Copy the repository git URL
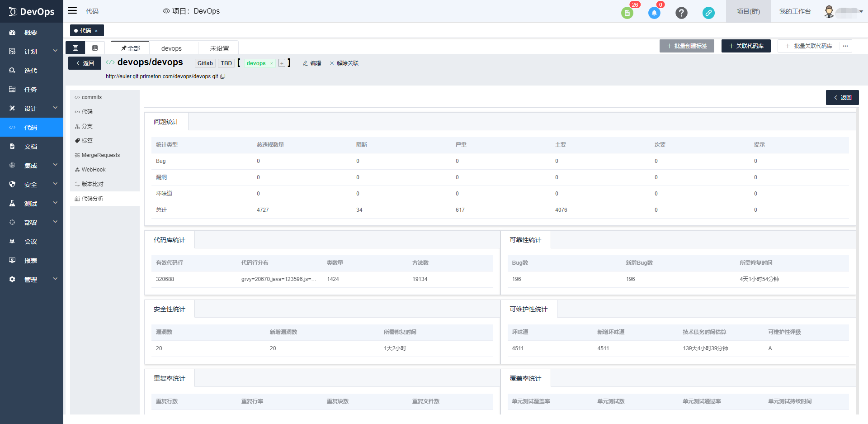This screenshot has height=424, width=868. coord(223,76)
